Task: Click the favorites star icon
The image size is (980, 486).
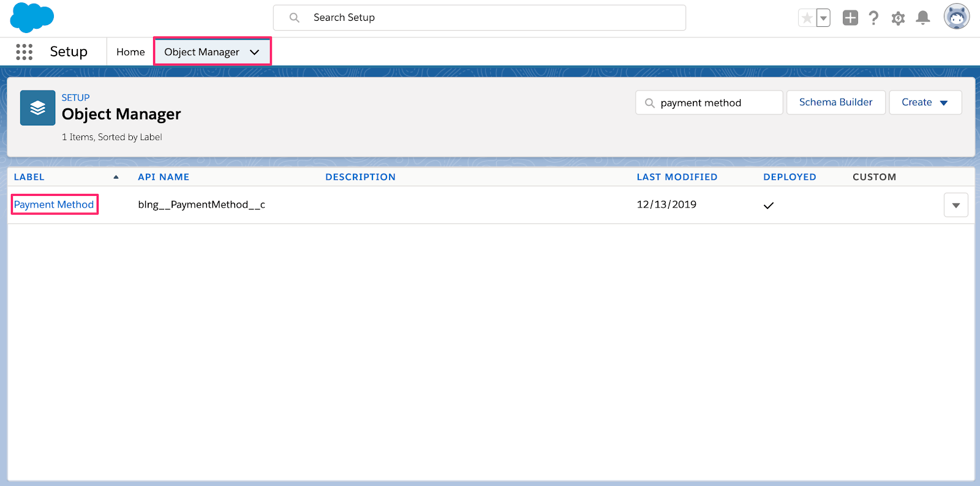Action: (x=807, y=18)
